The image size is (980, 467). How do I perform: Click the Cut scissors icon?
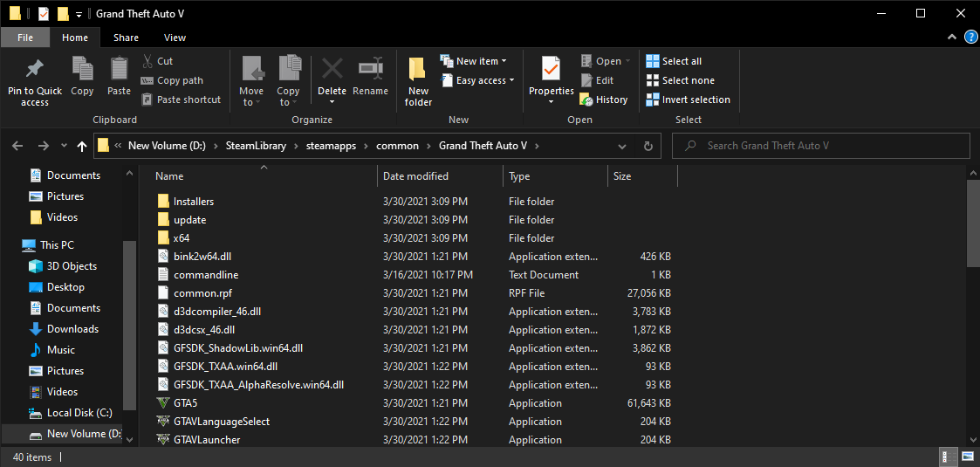pyautogui.click(x=147, y=61)
